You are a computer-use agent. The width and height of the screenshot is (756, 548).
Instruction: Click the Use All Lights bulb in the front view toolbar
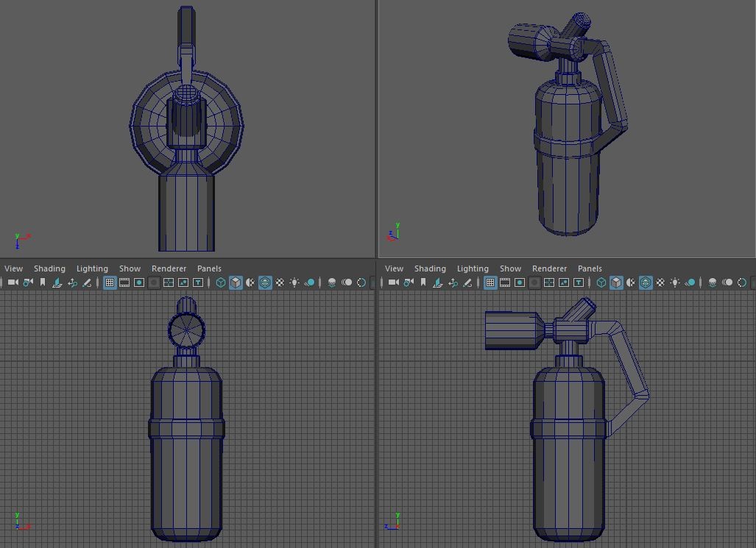(294, 282)
